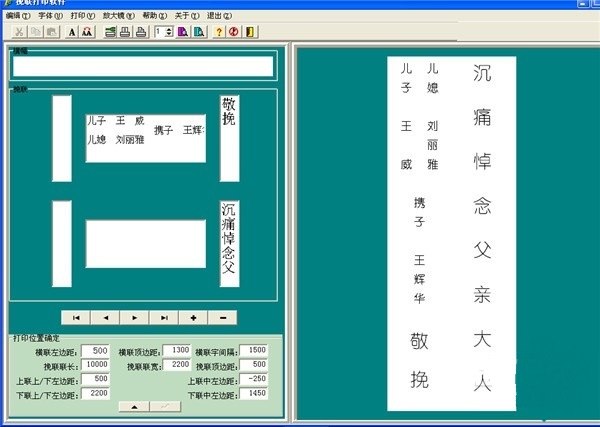Click the 挽联联宽 field showing 2200

tap(177, 365)
